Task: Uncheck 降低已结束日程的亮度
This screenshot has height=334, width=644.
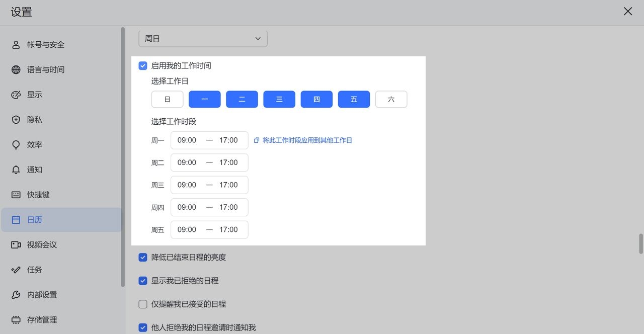Action: pyautogui.click(x=143, y=257)
